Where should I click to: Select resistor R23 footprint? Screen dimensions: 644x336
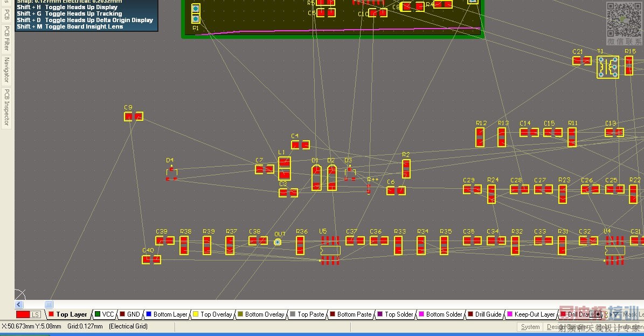(x=563, y=194)
